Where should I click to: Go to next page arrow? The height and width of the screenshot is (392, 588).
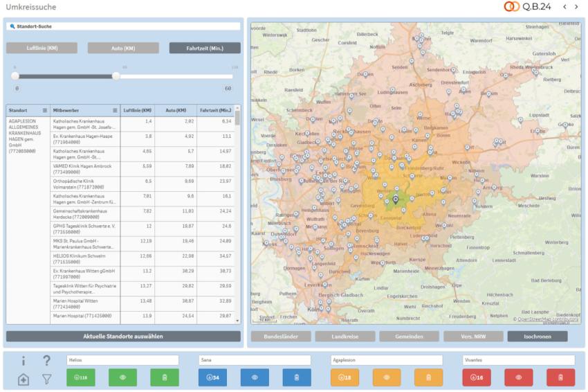576,7
